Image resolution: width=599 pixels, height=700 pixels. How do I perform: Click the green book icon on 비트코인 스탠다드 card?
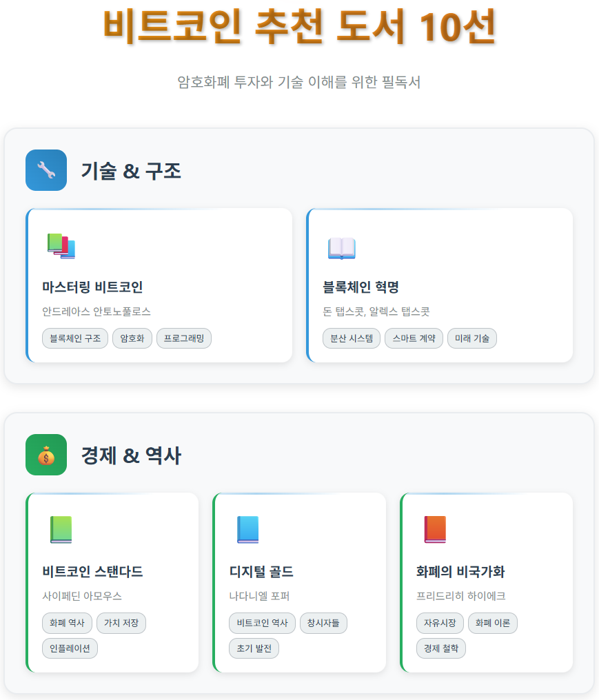pyautogui.click(x=60, y=530)
